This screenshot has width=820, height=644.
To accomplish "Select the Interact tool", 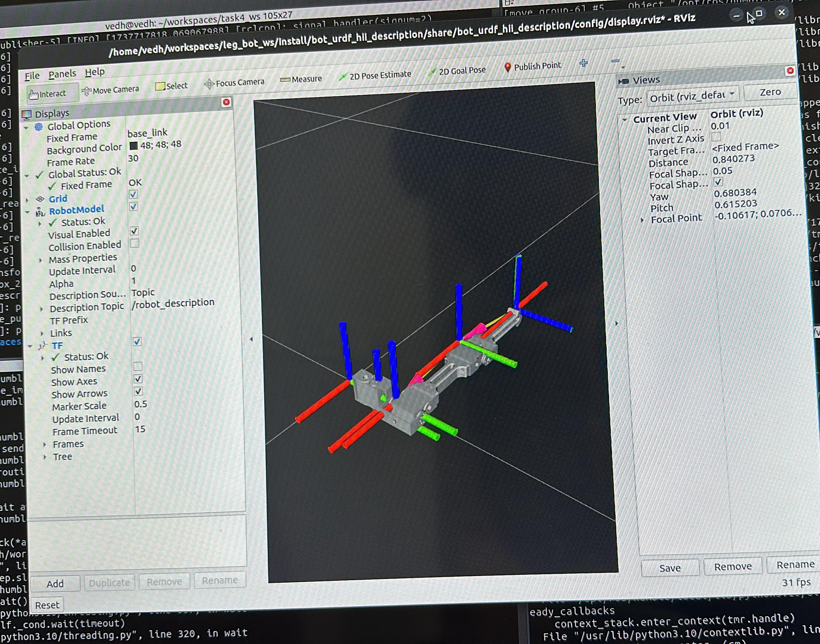I will click(52, 93).
